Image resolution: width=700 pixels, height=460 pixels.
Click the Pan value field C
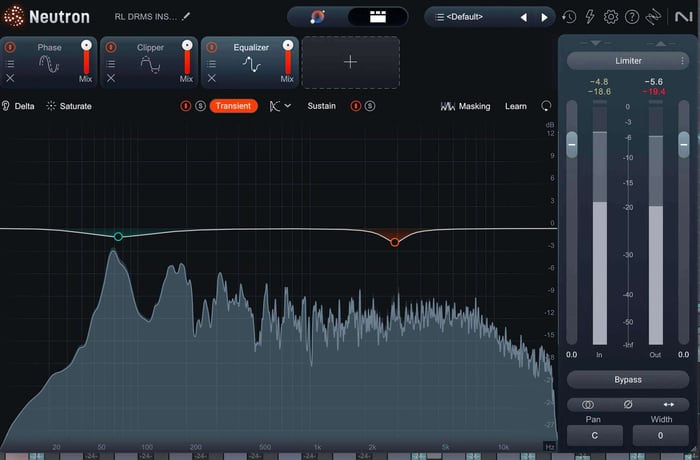(x=595, y=435)
